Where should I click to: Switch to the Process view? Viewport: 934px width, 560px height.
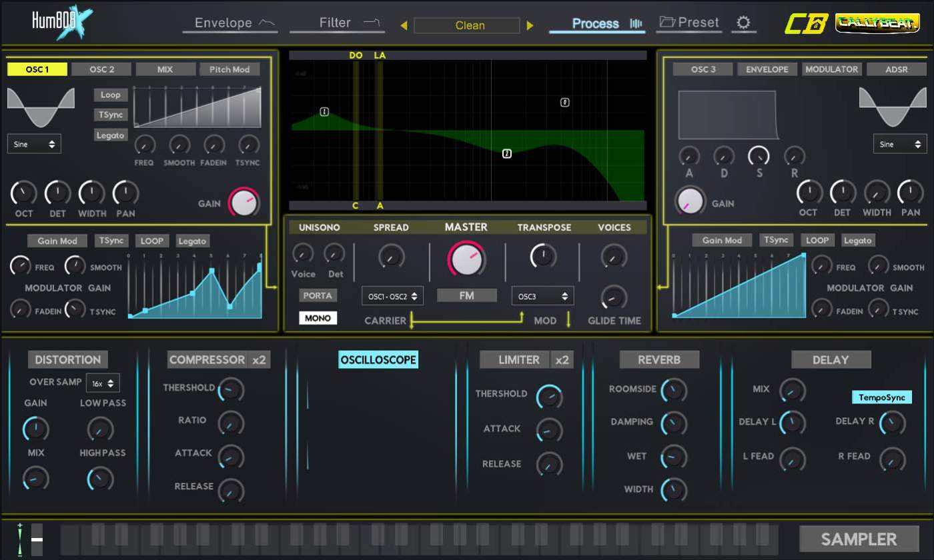point(596,23)
